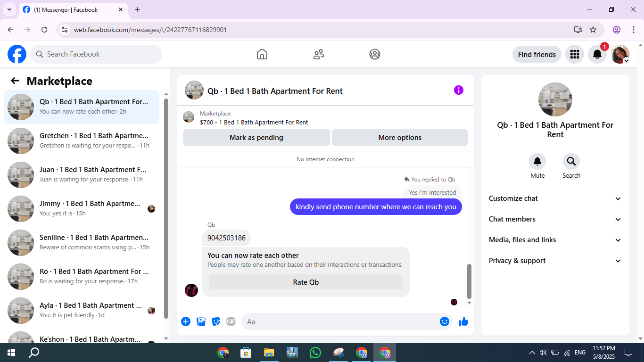Open Chrome's three-dot menu
The height and width of the screenshot is (362, 644).
coord(633,30)
